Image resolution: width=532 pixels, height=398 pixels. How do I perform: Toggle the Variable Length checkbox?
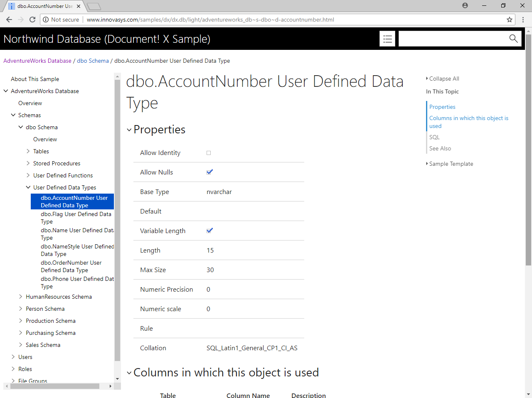(x=209, y=231)
